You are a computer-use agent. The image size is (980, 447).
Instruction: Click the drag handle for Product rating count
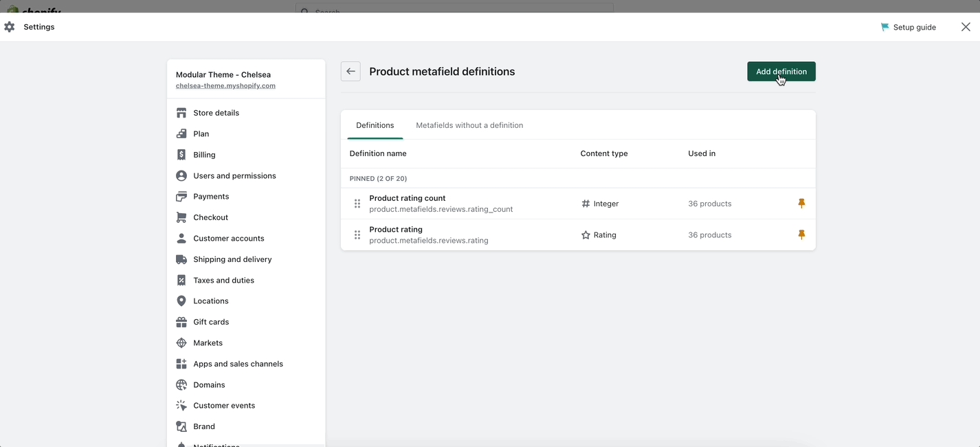click(357, 204)
